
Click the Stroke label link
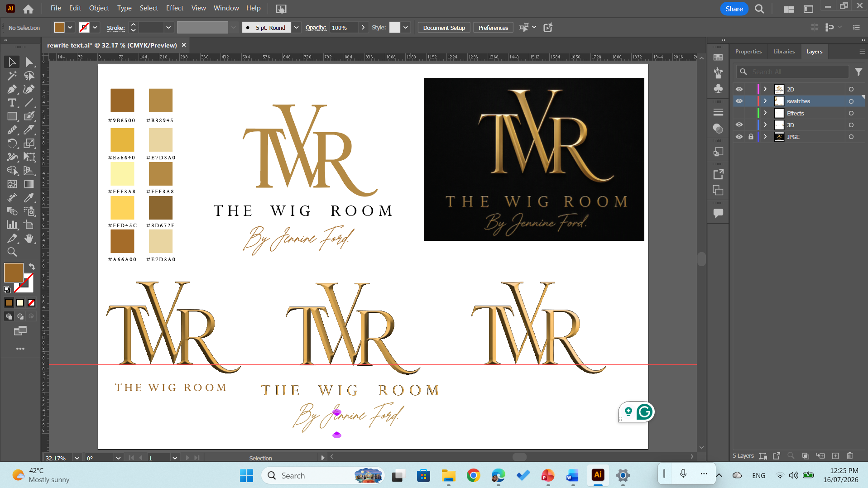point(115,28)
